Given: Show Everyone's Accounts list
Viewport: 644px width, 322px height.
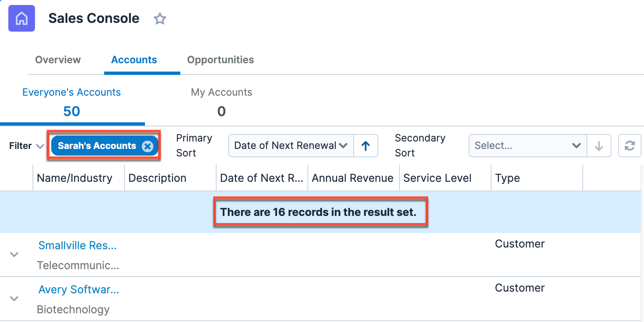Looking at the screenshot, I should (72, 102).
